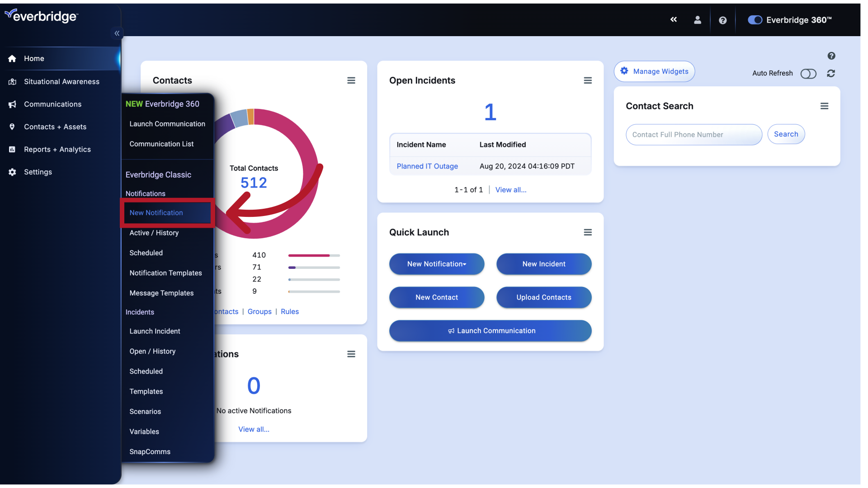868x488 pixels.
Task: Open the Contacts widget hamburger menu
Action: click(x=351, y=80)
